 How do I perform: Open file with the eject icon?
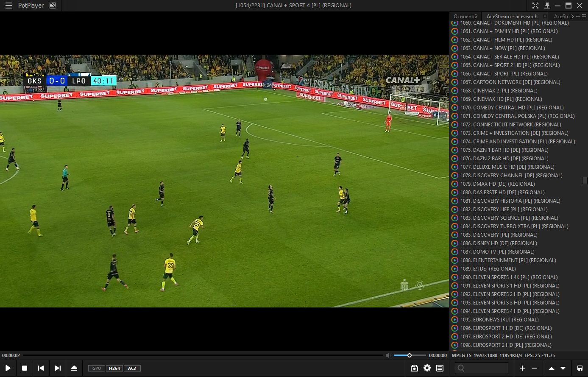tap(74, 368)
